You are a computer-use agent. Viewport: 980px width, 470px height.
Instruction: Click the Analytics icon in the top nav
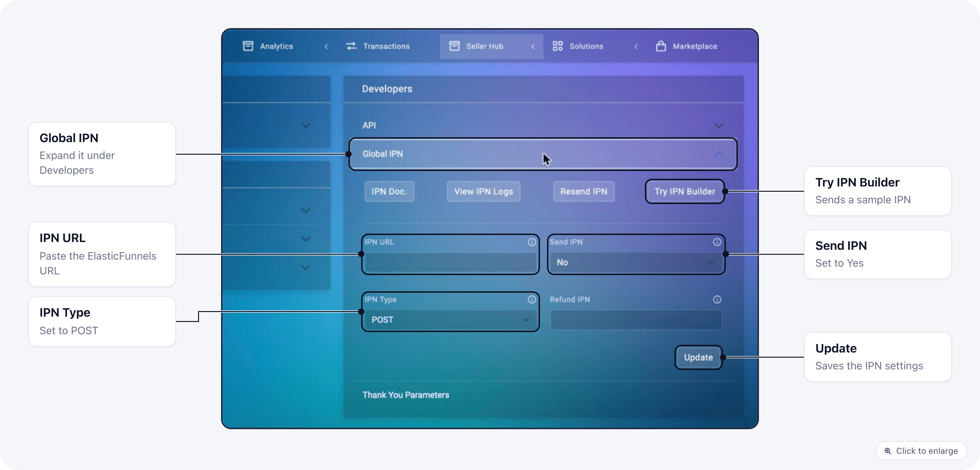pos(248,46)
